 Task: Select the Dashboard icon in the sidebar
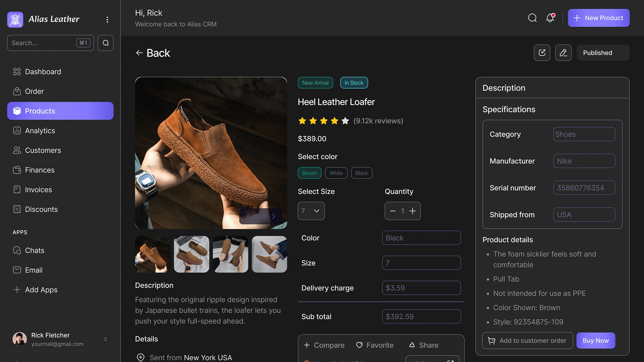17,71
